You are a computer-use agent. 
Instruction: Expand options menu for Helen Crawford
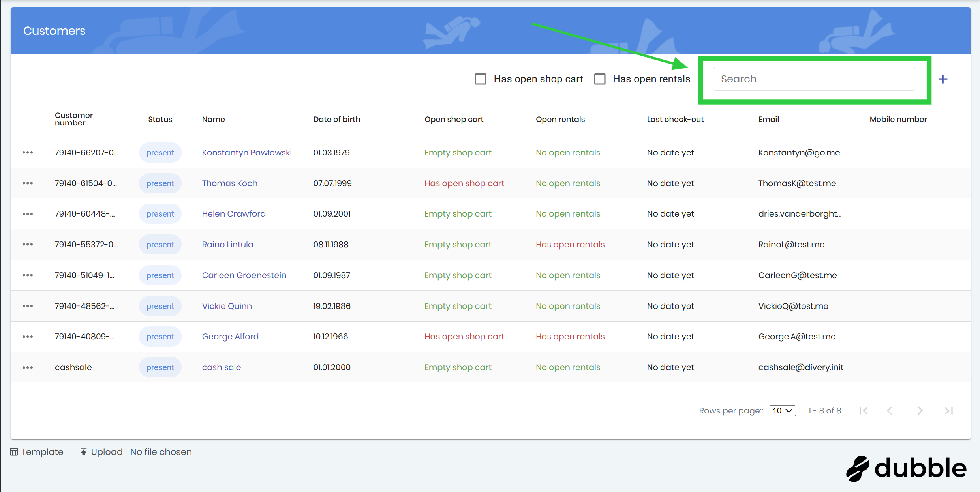[28, 214]
